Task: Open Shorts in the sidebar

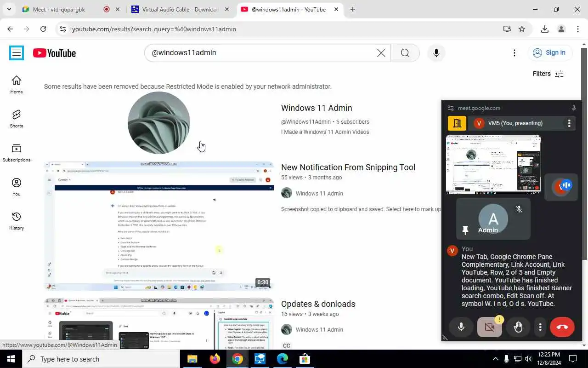Action: pos(17,119)
